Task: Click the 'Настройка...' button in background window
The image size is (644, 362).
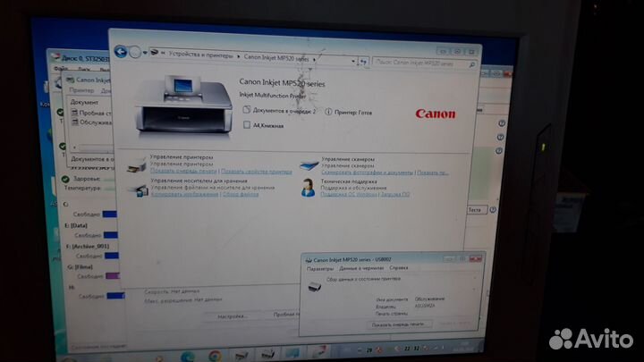Action: coord(232,316)
